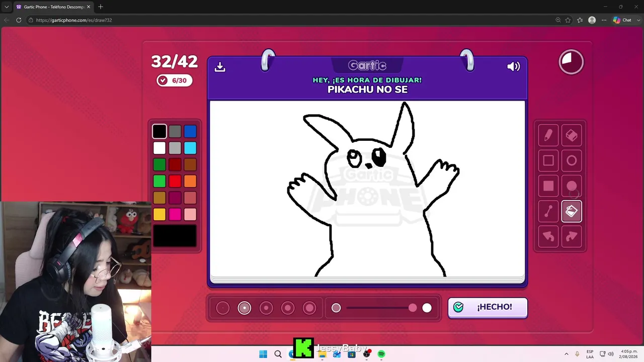Screen dimensions: 644x362
Task: Redo the undone drawing stroke
Action: [572, 236]
